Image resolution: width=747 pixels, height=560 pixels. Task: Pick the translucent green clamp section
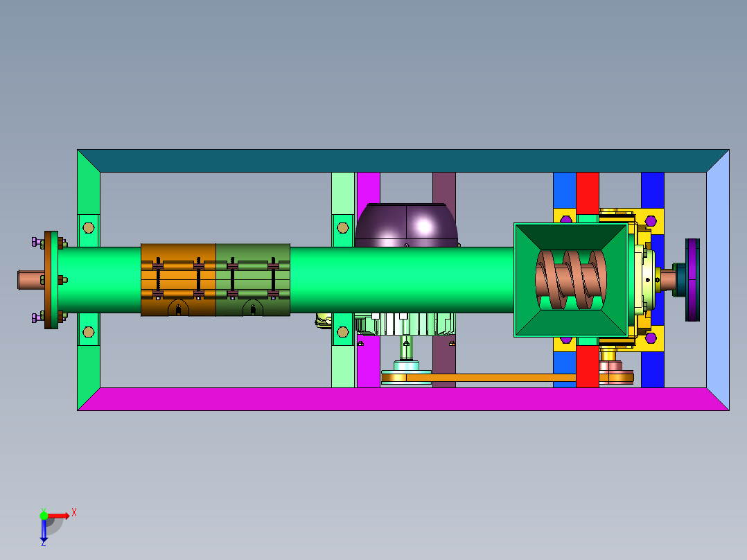coord(253,280)
